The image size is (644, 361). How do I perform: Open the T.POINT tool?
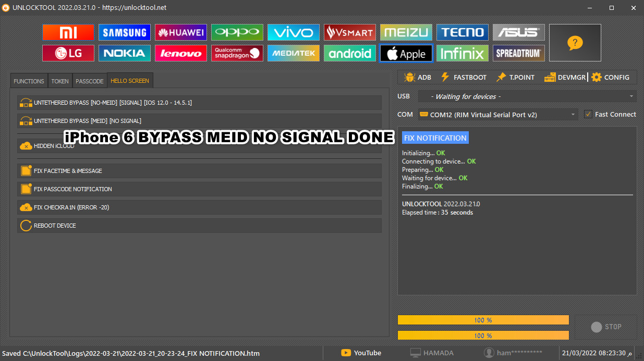(x=515, y=77)
